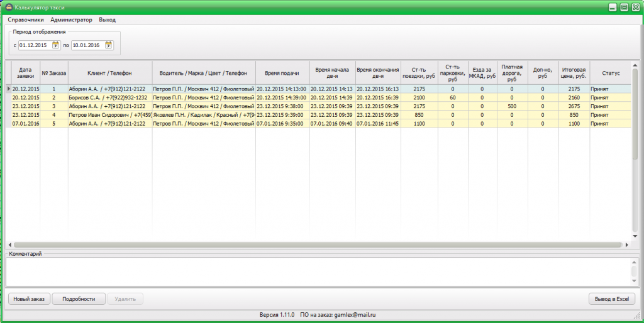Screen dimensions: 644x323
Task: Click the taxi application icon in title bar
Action: click(8, 7)
